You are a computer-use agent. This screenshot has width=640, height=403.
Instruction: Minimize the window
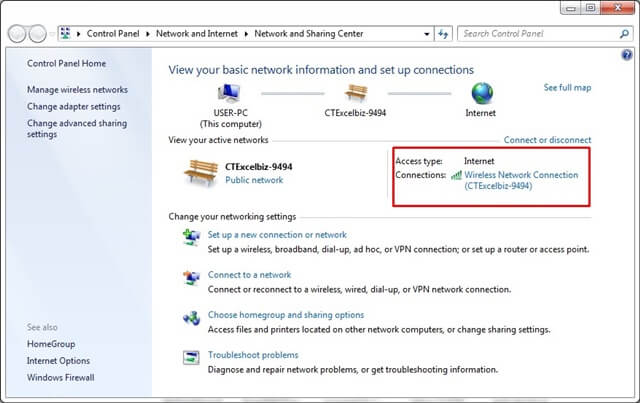click(571, 8)
